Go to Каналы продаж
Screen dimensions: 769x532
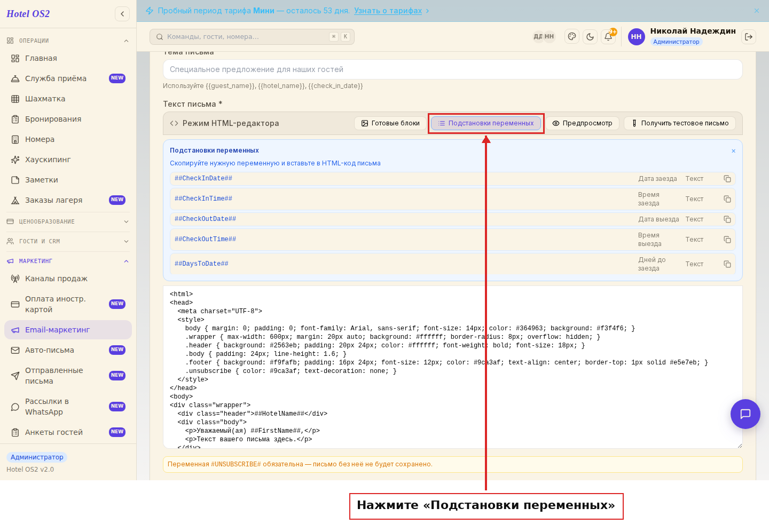(68, 279)
